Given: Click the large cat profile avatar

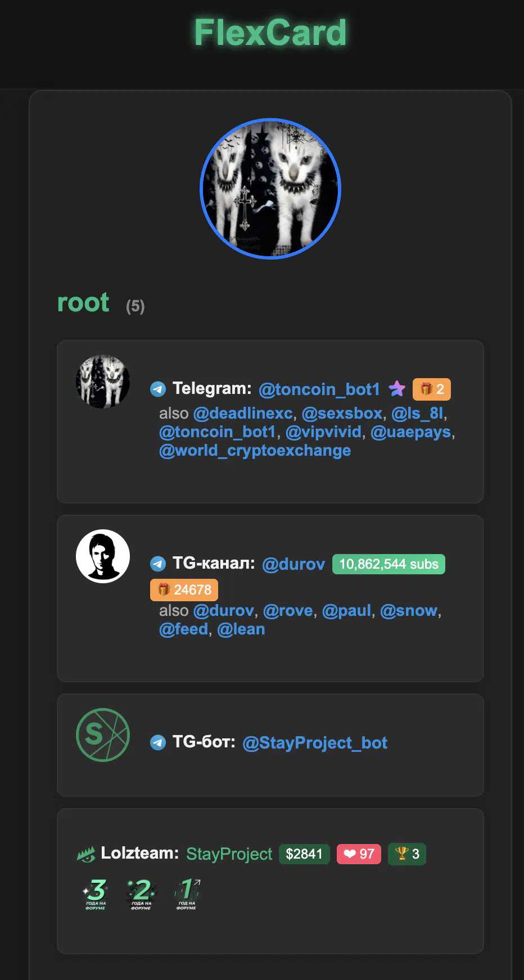Looking at the screenshot, I should point(270,189).
